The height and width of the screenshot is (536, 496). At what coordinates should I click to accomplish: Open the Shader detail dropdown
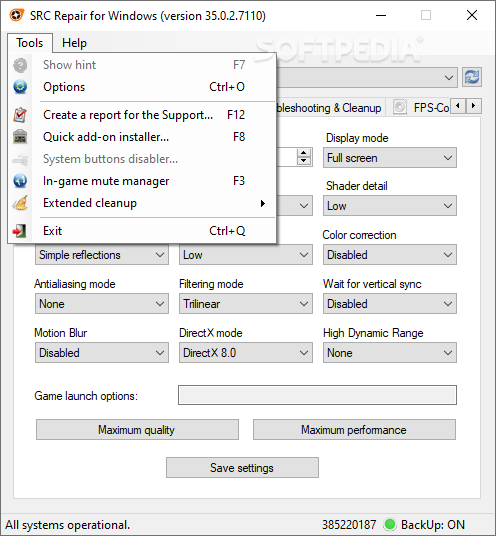(390, 205)
